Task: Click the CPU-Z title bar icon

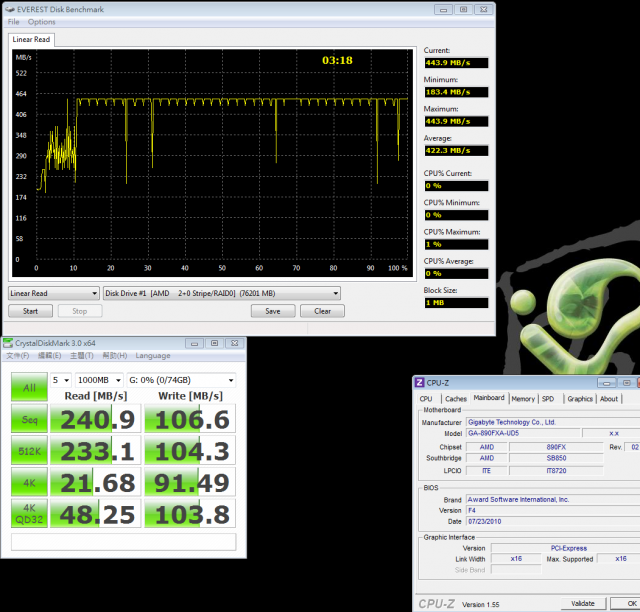Action: click(419, 383)
